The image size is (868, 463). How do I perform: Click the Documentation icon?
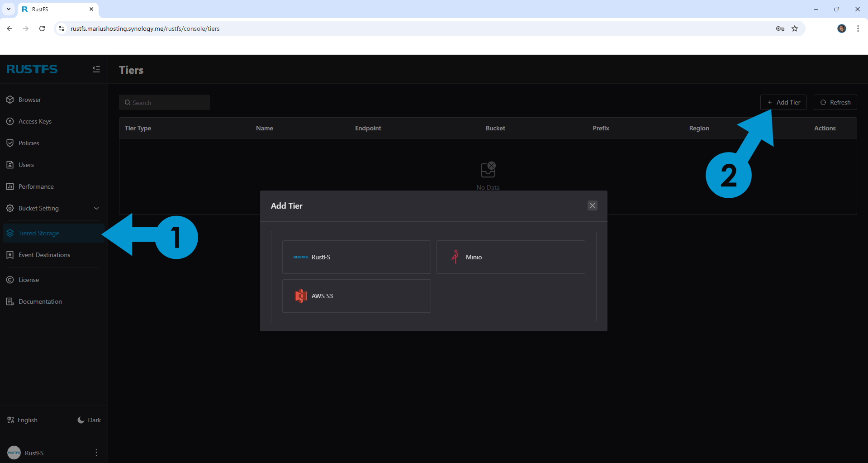tap(10, 301)
